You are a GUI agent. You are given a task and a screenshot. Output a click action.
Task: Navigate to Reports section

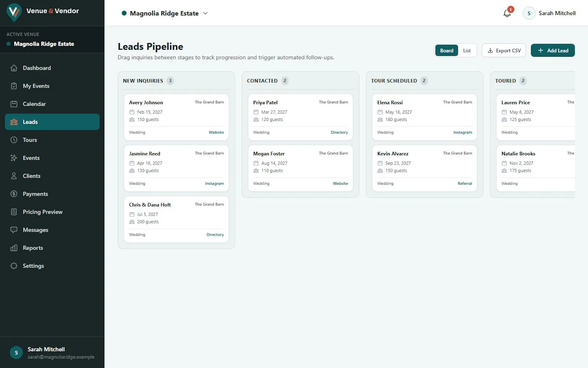(x=52, y=248)
